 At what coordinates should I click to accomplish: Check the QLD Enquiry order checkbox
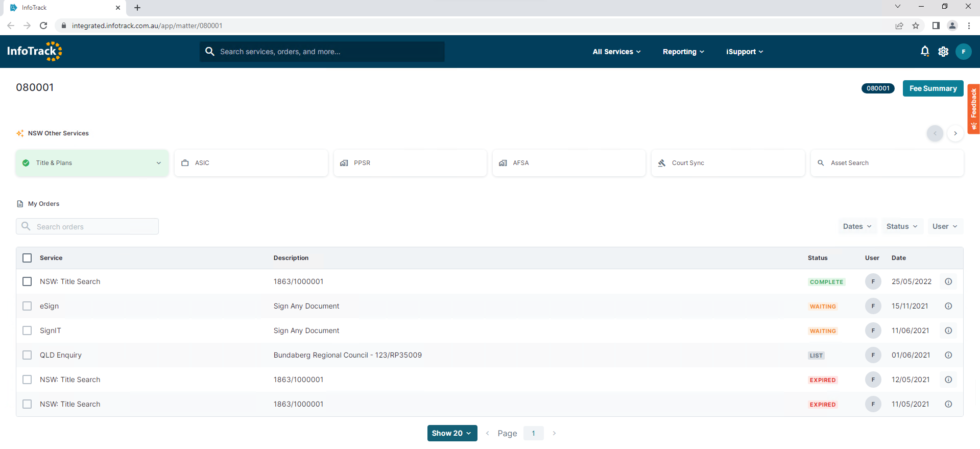pyautogui.click(x=27, y=355)
